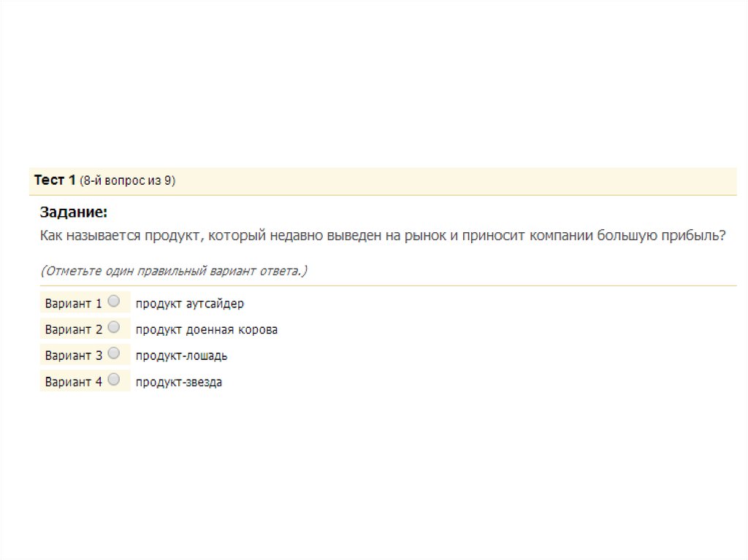Click the 'Вариант 2' label
This screenshot has width=748, height=560.
click(x=73, y=330)
